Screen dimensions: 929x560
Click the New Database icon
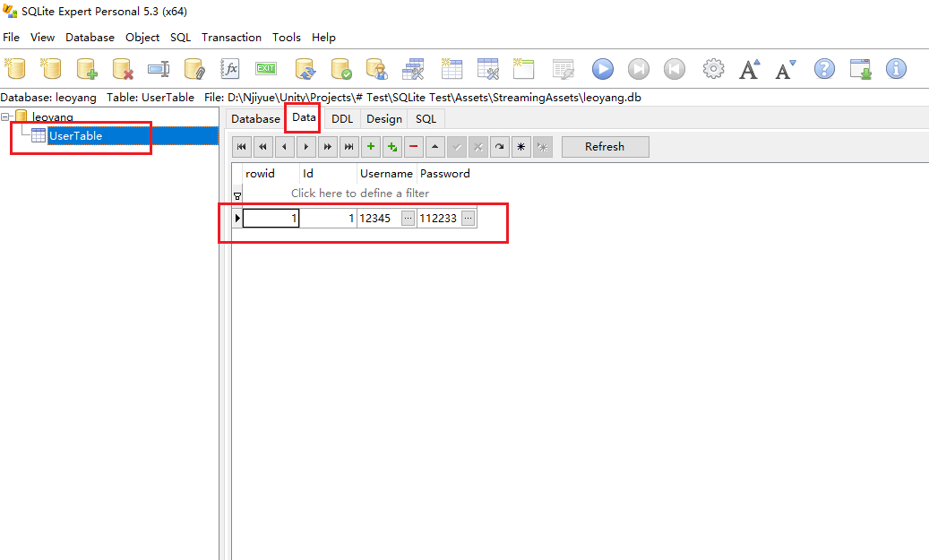[15, 69]
